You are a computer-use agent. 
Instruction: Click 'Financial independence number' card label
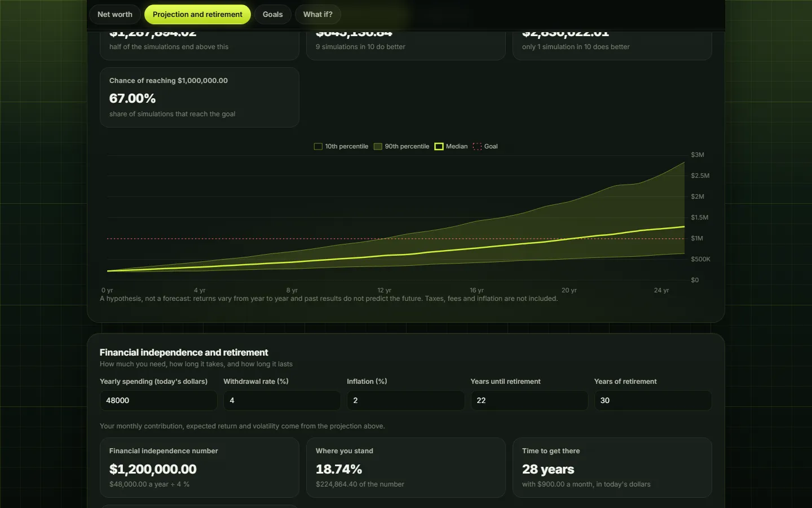click(164, 451)
